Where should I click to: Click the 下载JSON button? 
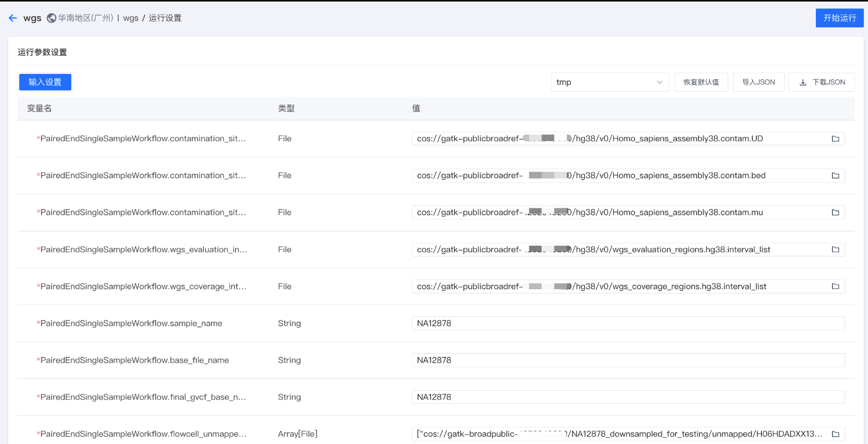[x=822, y=82]
